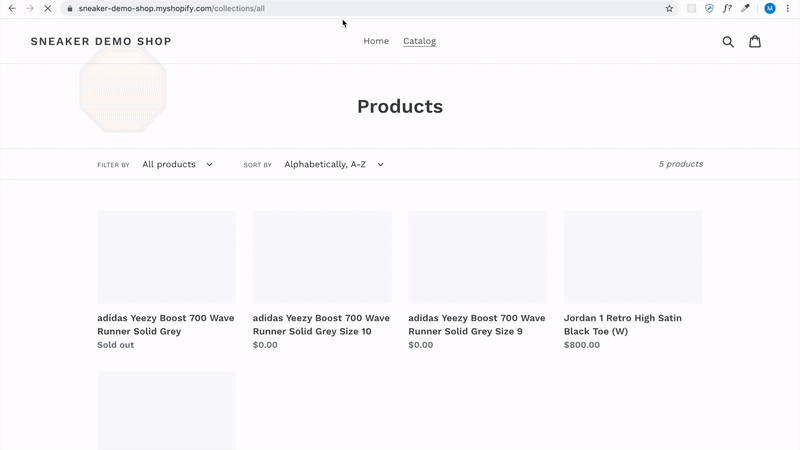Click the address bar URL field
This screenshot has width=800, height=450.
coord(367,9)
